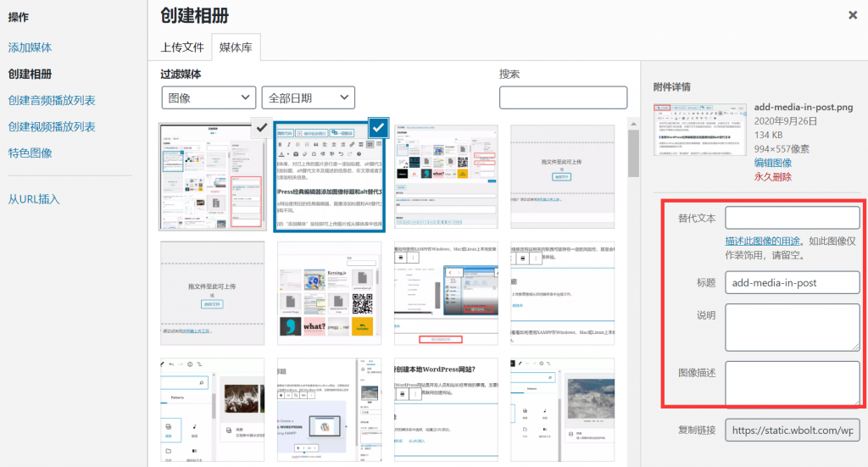Select the first thumbnail in the media grid
868x467 pixels.
tap(212, 176)
